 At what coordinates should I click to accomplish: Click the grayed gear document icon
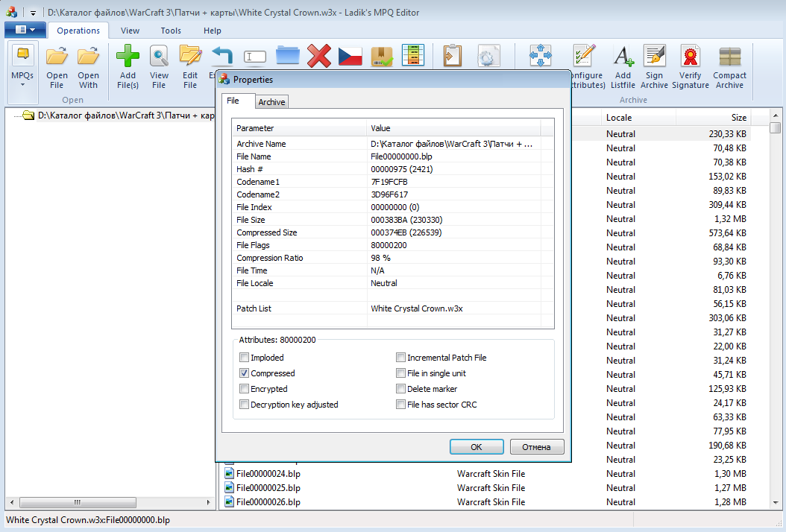(x=488, y=56)
